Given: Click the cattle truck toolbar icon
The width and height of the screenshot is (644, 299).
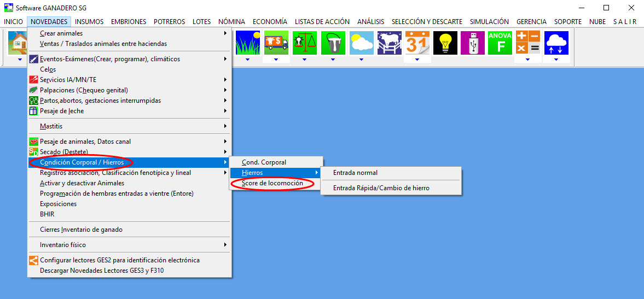Looking at the screenshot, I should pyautogui.click(x=276, y=43).
